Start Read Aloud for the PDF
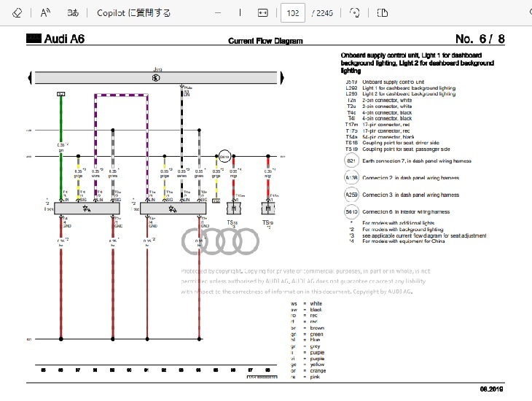The height and width of the screenshot is (401, 532). click(45, 13)
